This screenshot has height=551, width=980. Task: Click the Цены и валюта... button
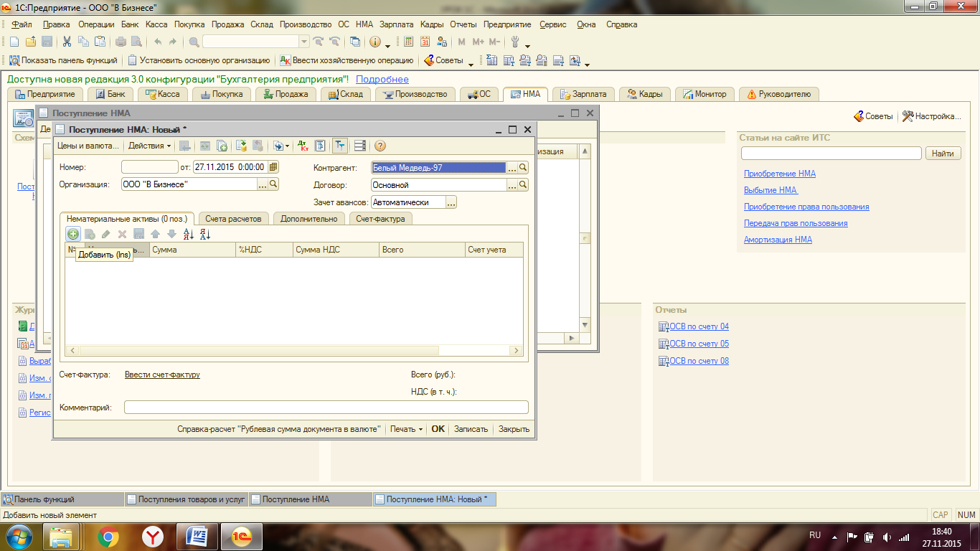(x=88, y=146)
